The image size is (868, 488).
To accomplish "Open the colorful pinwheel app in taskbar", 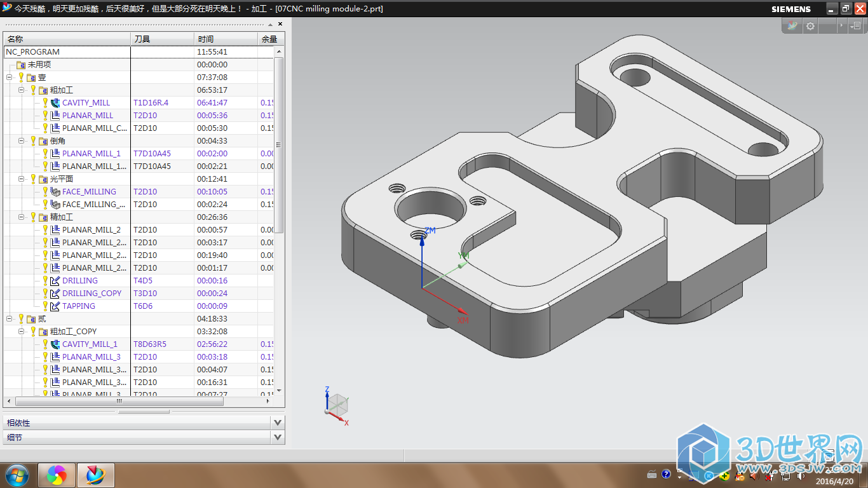I will pyautogui.click(x=57, y=475).
